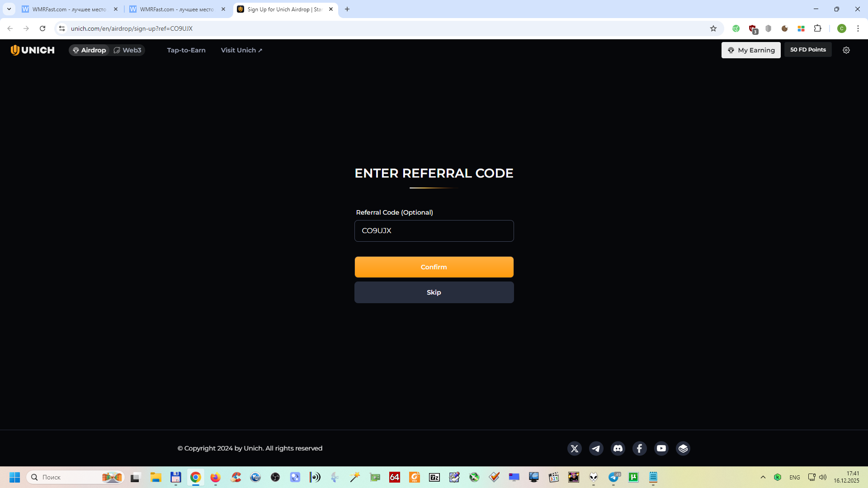Switch to the Web3 mode toggle
The image size is (868, 488).
127,50
